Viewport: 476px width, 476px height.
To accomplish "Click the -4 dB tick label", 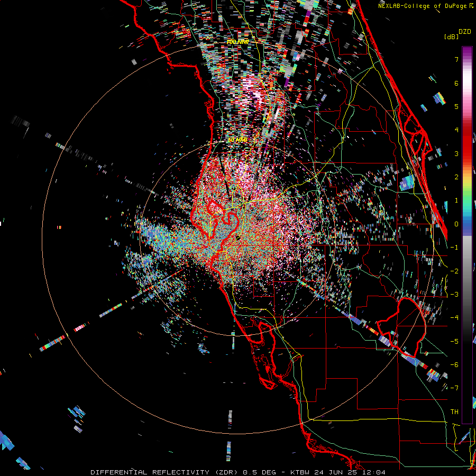I will coord(454,318).
